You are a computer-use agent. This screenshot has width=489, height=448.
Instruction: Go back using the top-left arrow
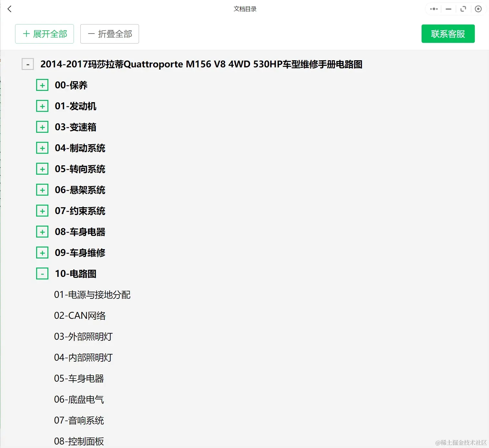click(x=10, y=9)
